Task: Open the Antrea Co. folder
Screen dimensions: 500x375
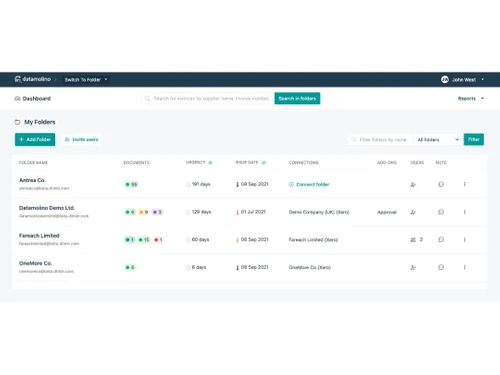Action: [x=32, y=180]
